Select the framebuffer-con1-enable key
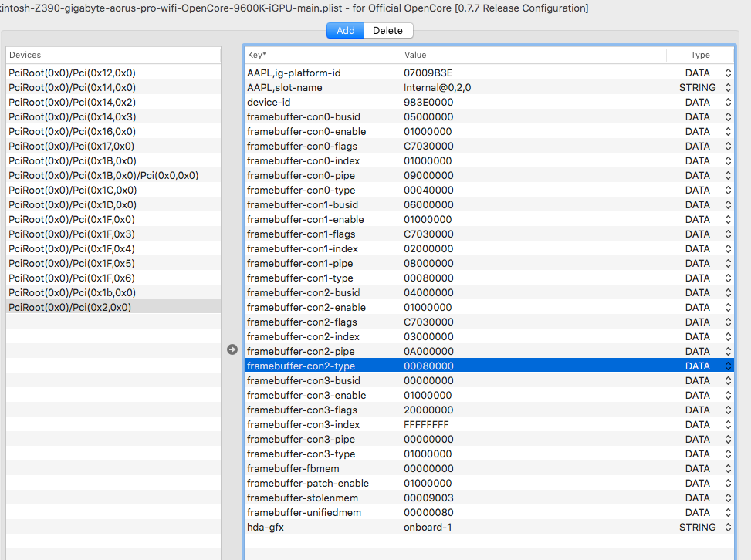Viewport: 751px width, 560px height. [306, 219]
